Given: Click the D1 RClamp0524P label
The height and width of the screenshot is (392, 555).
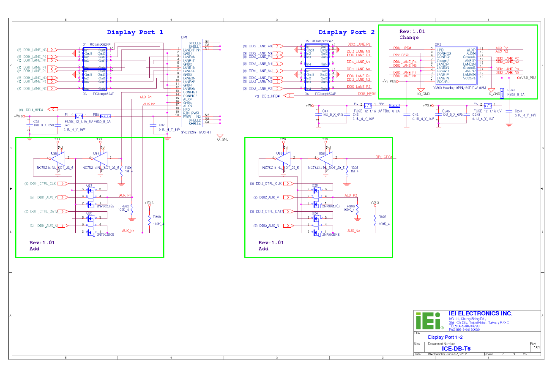Looking at the screenshot, I should pos(96,44).
